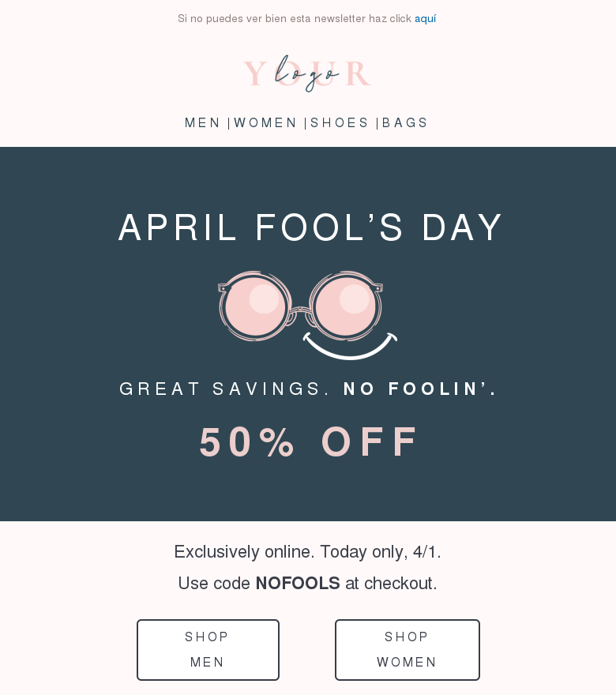Click the APRIL FOOL'S DAY headline
This screenshot has height=695, width=616.
(x=310, y=227)
